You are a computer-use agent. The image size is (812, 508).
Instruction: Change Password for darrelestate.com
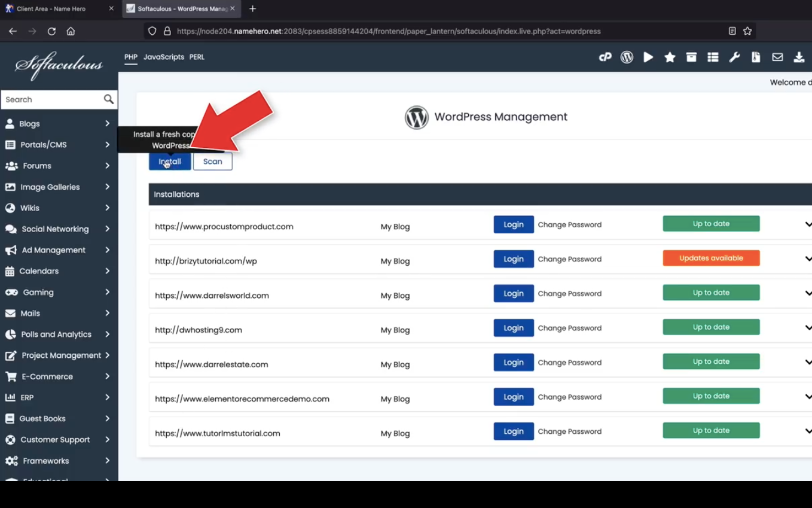570,363
